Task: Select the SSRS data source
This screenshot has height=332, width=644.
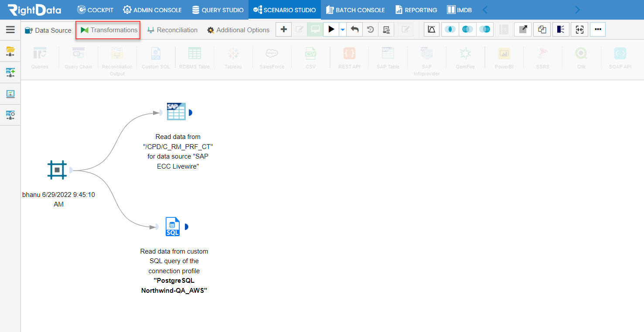Action: pyautogui.click(x=542, y=58)
